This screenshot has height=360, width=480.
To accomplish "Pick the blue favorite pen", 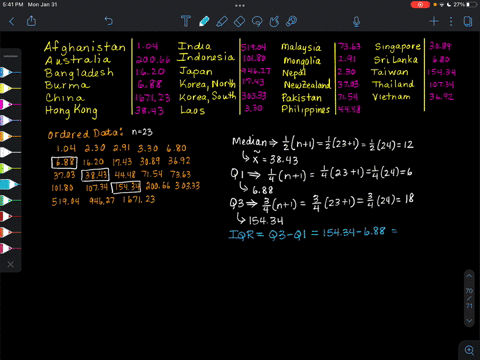I will pos(10,72).
